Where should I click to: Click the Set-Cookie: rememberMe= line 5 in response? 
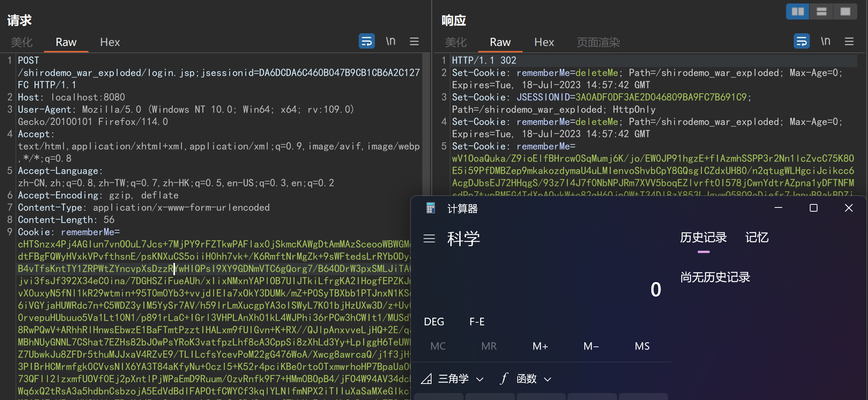point(513,146)
